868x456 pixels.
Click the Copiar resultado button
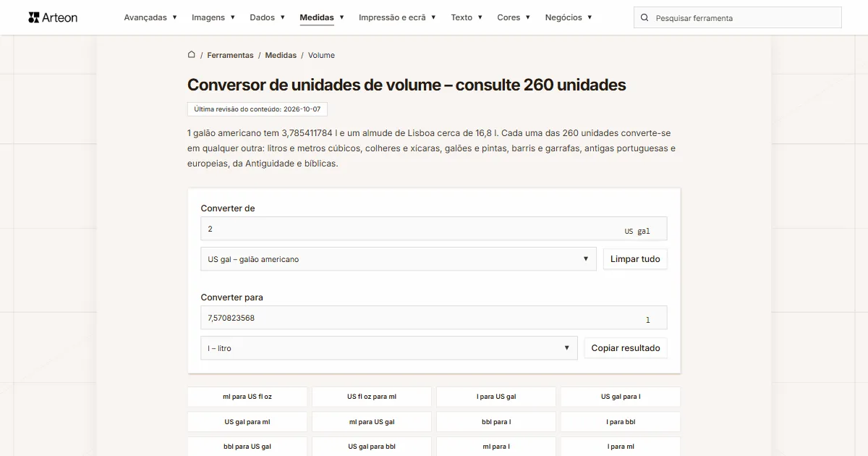[626, 348]
